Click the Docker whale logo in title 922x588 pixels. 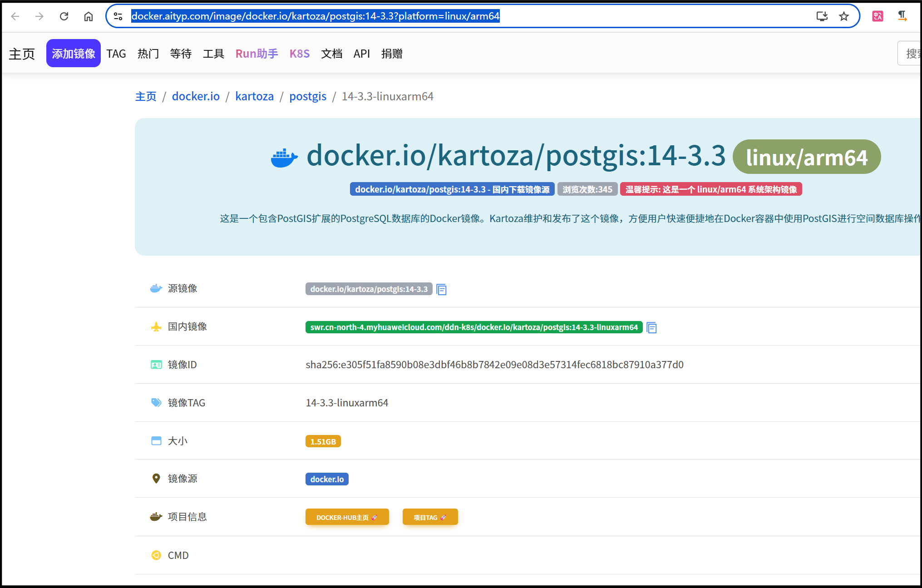[x=285, y=158]
